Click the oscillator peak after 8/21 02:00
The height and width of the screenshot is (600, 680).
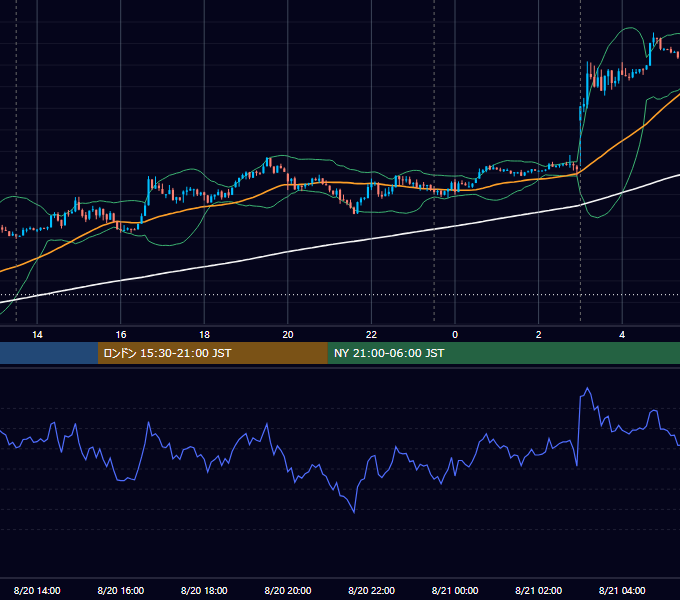click(588, 388)
